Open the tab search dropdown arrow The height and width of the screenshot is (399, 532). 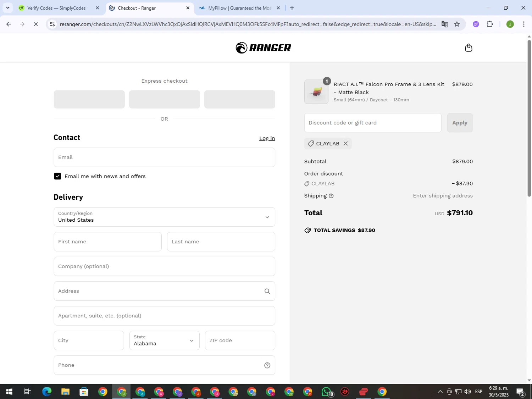click(7, 8)
